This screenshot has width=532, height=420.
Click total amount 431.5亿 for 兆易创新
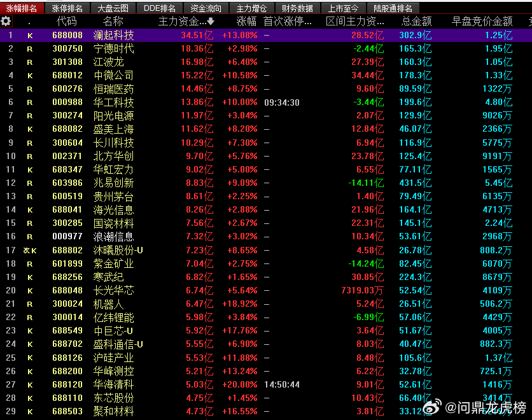point(416,183)
